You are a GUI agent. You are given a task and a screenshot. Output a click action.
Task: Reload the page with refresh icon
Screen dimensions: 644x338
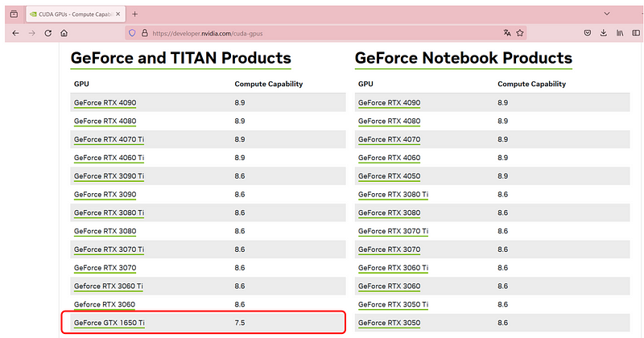tap(48, 33)
